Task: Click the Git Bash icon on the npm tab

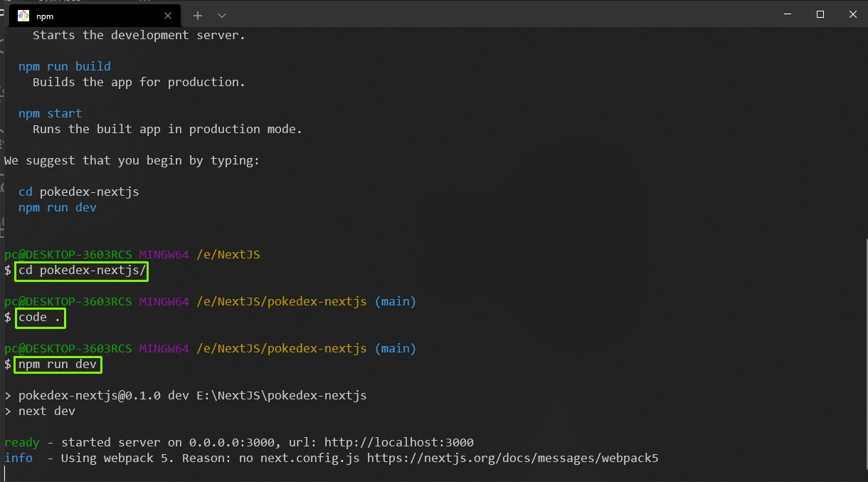Action: coord(23,15)
